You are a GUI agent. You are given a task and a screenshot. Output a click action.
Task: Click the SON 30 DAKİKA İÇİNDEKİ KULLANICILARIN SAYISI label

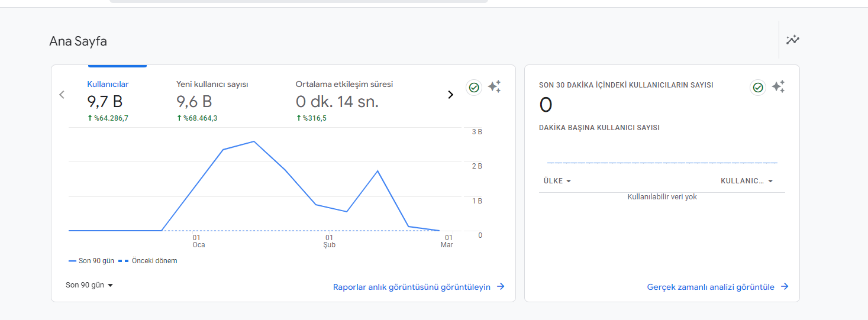point(626,85)
